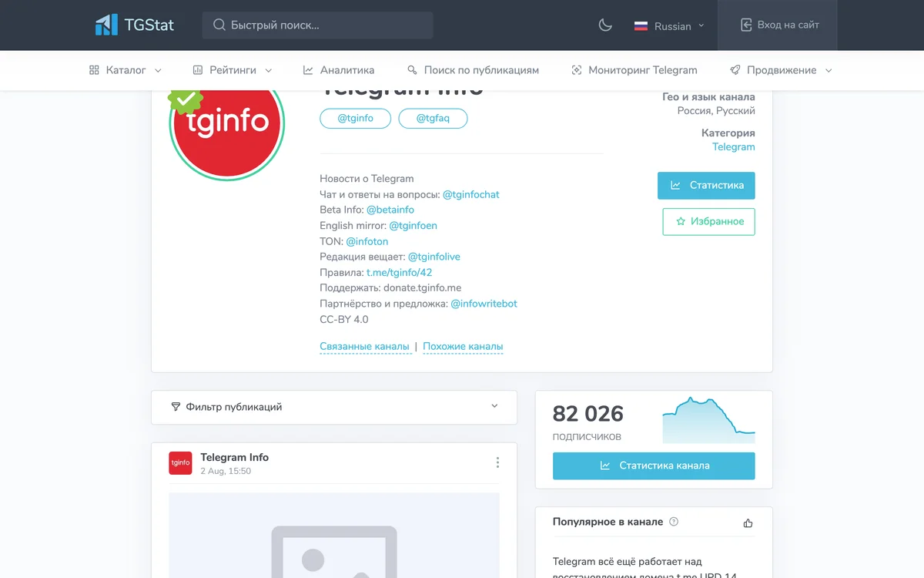Click the Продвижение rocket icon
The height and width of the screenshot is (578, 924).
pyautogui.click(x=735, y=70)
